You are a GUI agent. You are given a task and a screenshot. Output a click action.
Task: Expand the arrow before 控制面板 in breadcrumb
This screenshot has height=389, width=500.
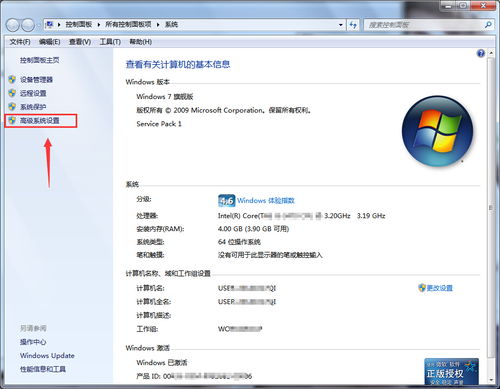coord(59,25)
